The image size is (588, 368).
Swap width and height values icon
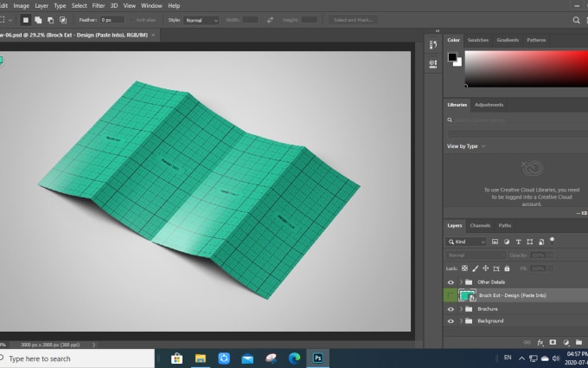270,20
